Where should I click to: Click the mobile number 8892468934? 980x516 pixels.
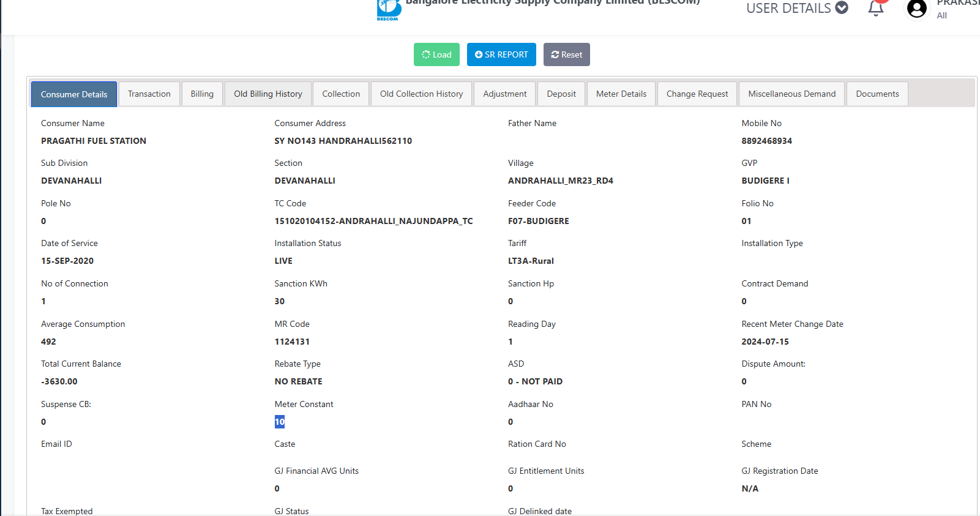[x=767, y=141]
